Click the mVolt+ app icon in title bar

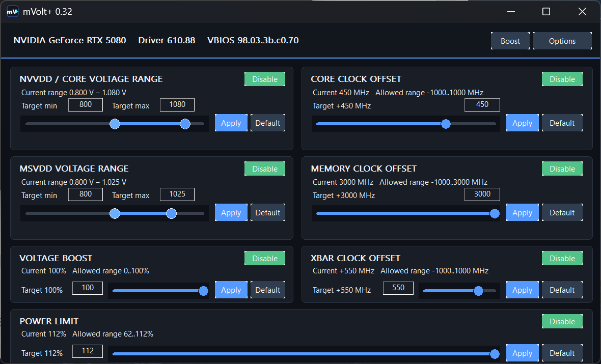coord(12,12)
